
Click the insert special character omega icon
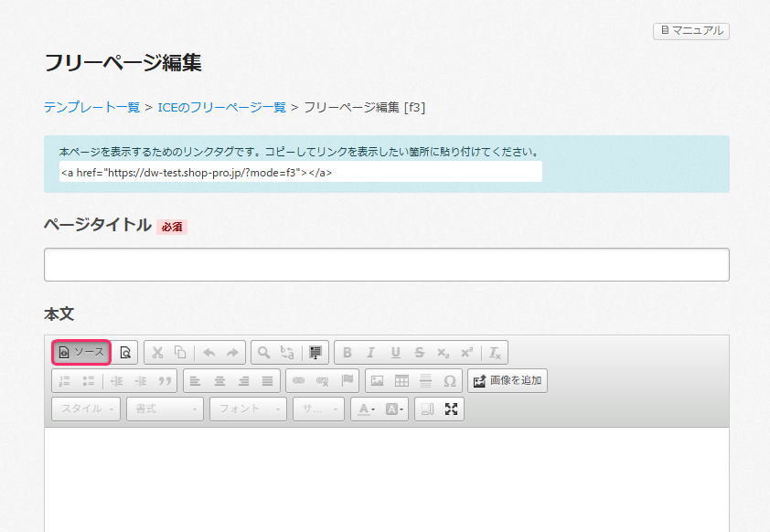pyautogui.click(x=449, y=381)
